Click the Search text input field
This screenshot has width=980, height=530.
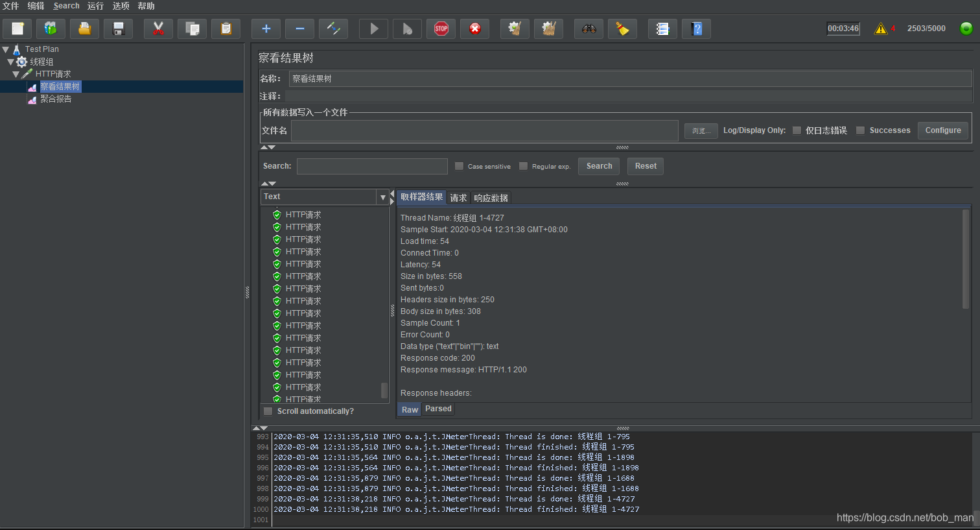pos(372,166)
